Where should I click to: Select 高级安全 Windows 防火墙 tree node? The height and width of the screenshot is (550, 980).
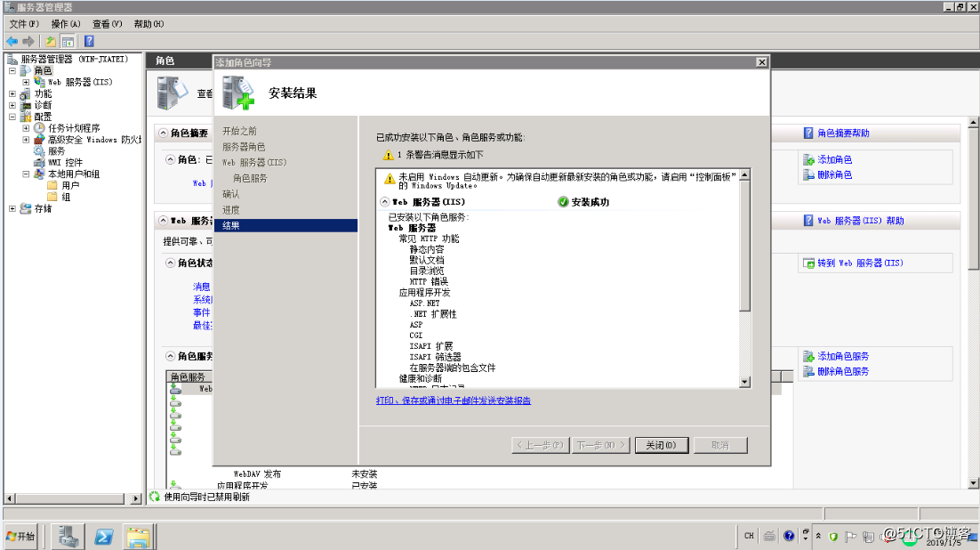coord(94,140)
